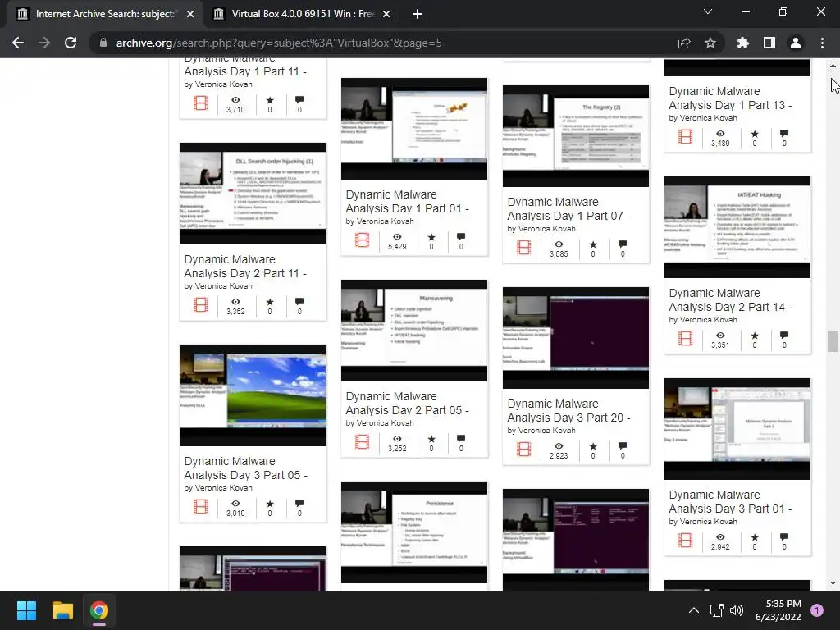Click the 3,362 views count eye icon
Viewport: 840px width, 630px height.
(x=235, y=302)
